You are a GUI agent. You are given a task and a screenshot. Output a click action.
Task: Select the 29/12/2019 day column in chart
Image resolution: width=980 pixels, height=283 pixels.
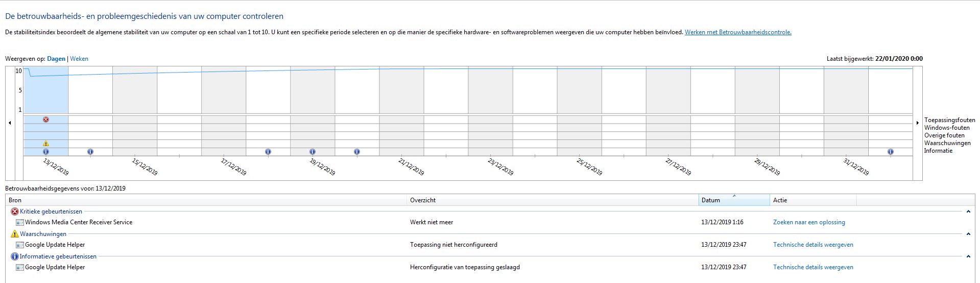pyautogui.click(x=757, y=111)
